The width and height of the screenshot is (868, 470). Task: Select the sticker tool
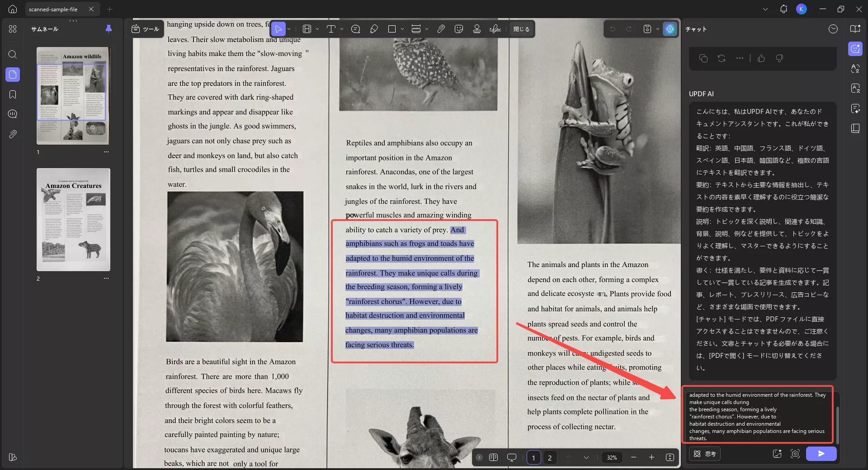click(459, 29)
